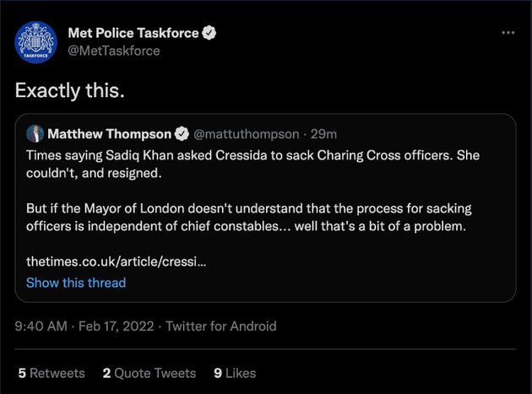Click the 'Exactly this.' tweet text

(70, 90)
